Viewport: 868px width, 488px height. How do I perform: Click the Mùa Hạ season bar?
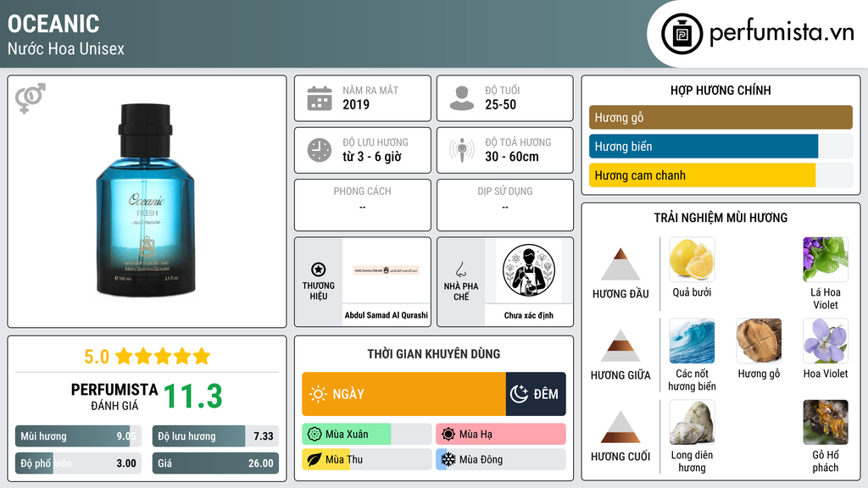coord(500,435)
